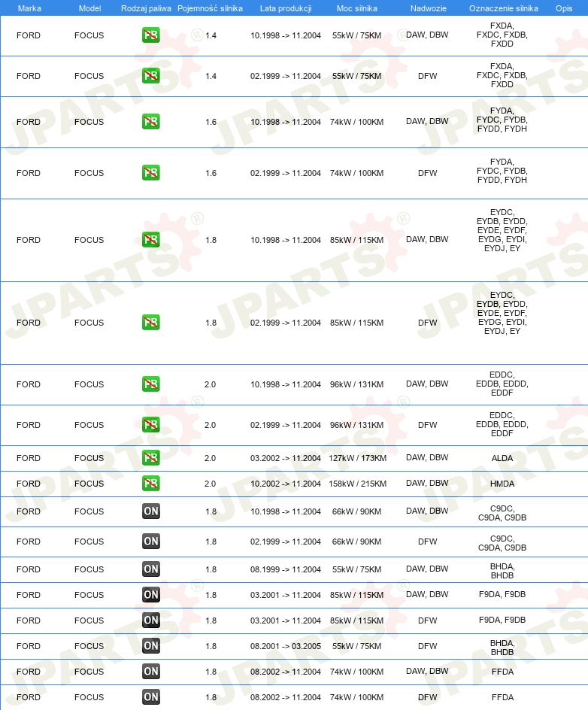Click diesel ON icon in 08.2001 BHDA row

point(150,646)
